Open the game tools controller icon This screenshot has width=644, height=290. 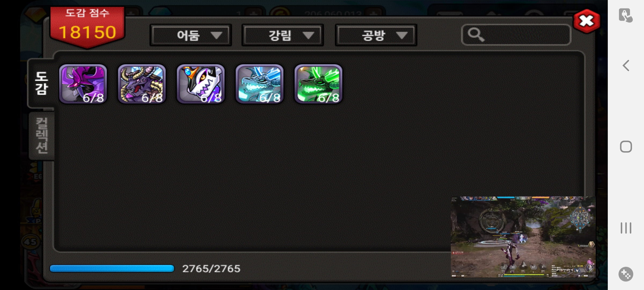(626, 274)
